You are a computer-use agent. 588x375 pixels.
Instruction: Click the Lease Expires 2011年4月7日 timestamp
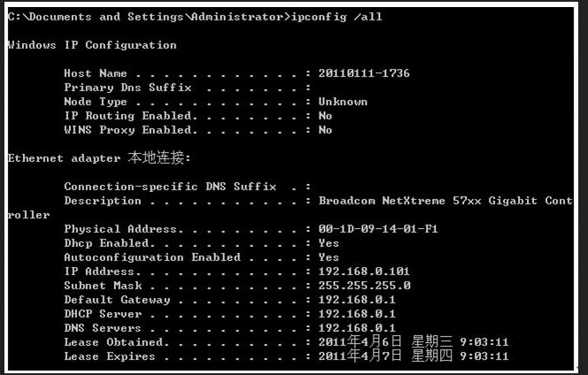[x=414, y=356]
